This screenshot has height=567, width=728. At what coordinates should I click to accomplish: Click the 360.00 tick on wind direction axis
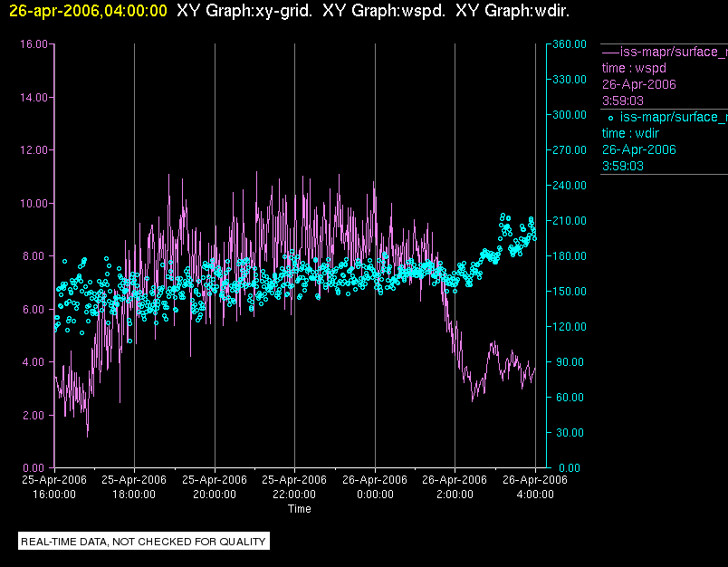pos(570,44)
